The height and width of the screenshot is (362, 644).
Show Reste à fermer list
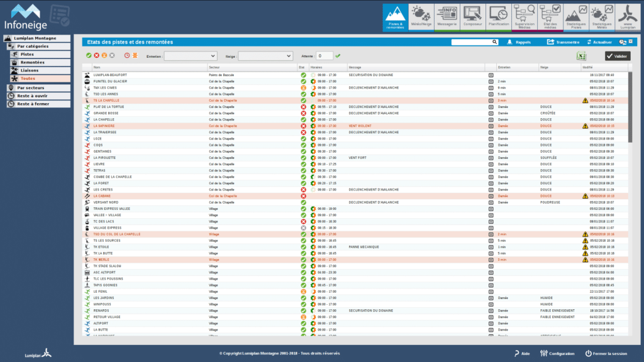pyautogui.click(x=38, y=104)
